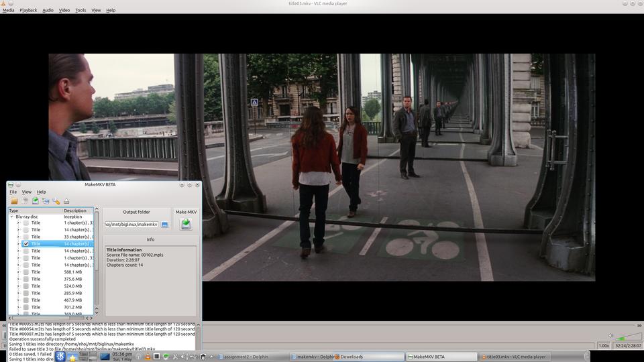
Task: Check the 33 chapter(s) title checkbox
Action: click(x=26, y=237)
